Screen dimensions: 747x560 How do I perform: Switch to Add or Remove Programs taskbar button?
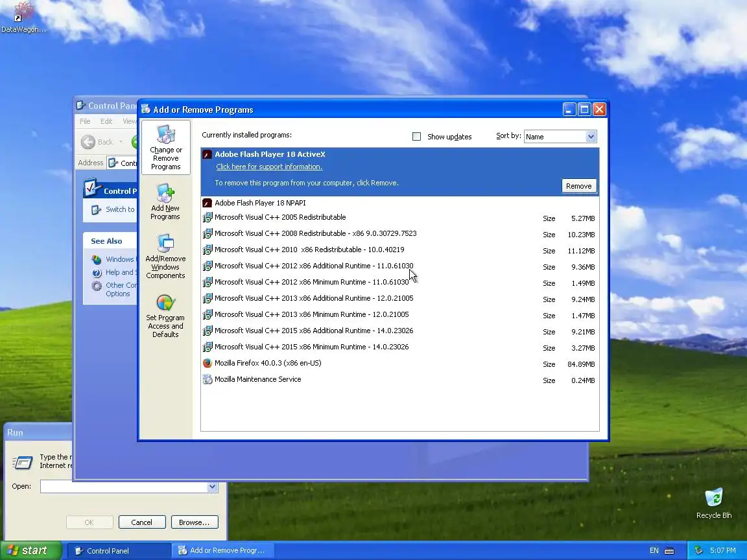pos(222,550)
